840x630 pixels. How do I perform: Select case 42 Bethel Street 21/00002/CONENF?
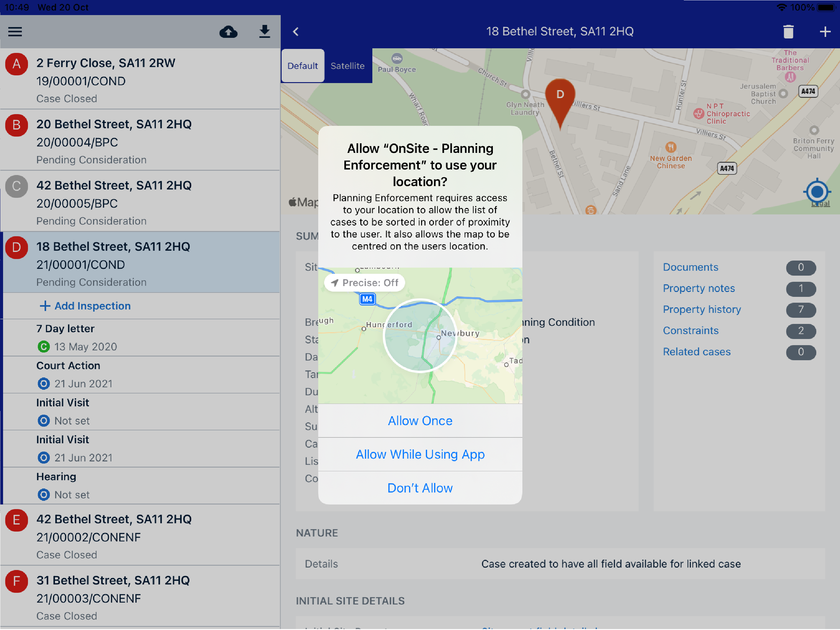[140, 535]
